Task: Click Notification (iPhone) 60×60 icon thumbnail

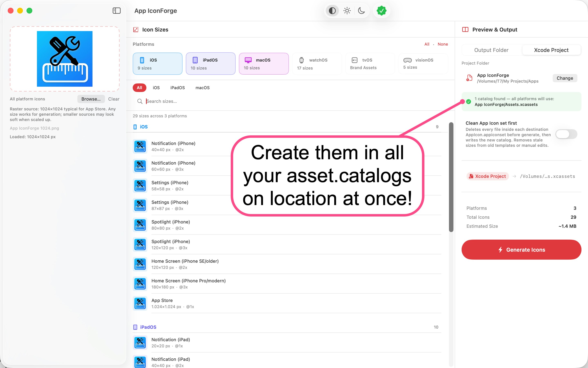Action: click(140, 166)
